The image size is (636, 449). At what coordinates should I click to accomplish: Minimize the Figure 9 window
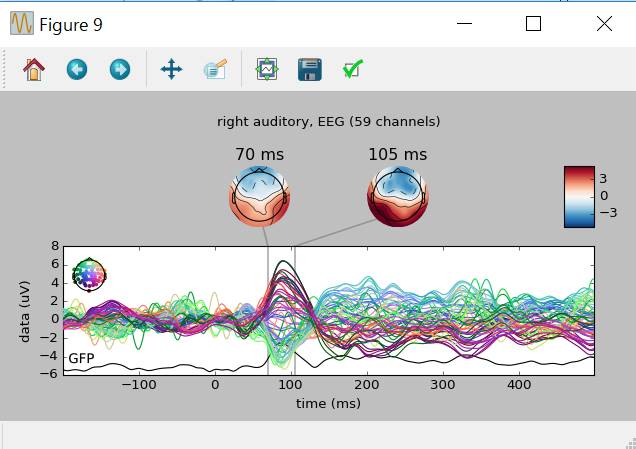(463, 24)
